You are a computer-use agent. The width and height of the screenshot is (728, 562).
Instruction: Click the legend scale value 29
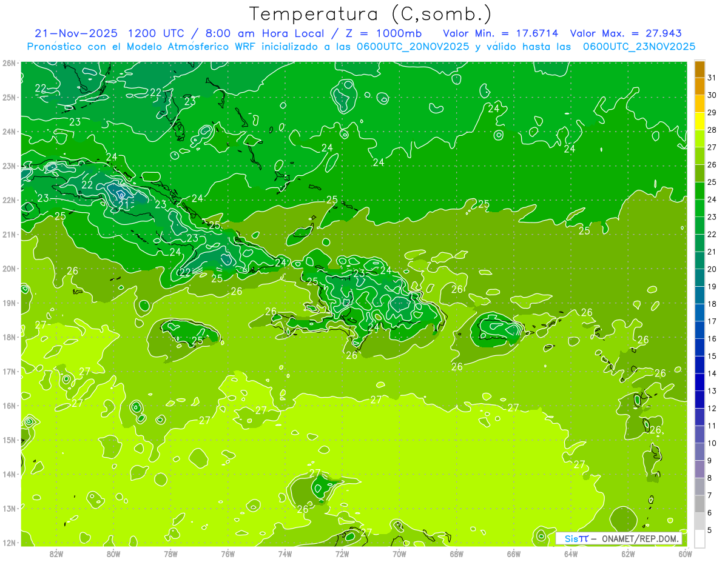712,113
